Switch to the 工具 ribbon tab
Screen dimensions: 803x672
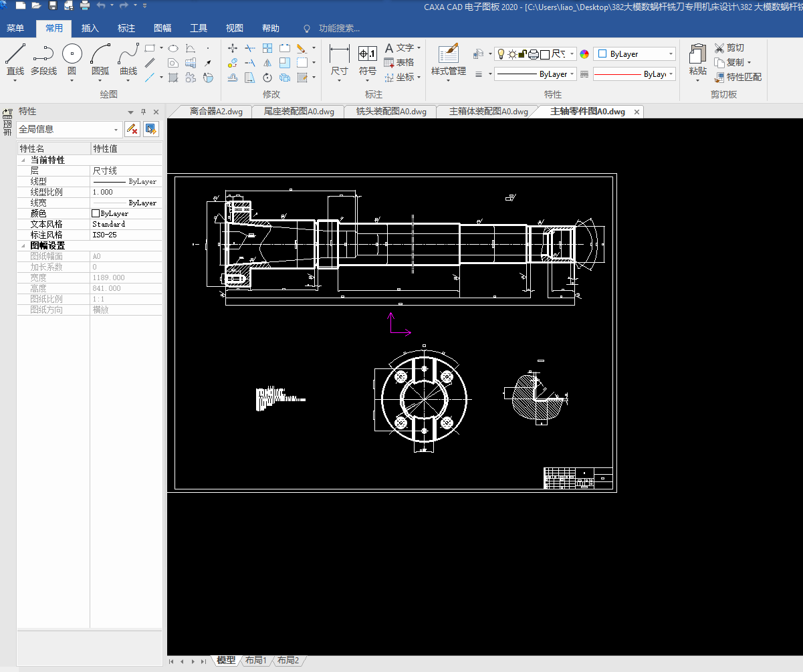tap(199, 28)
